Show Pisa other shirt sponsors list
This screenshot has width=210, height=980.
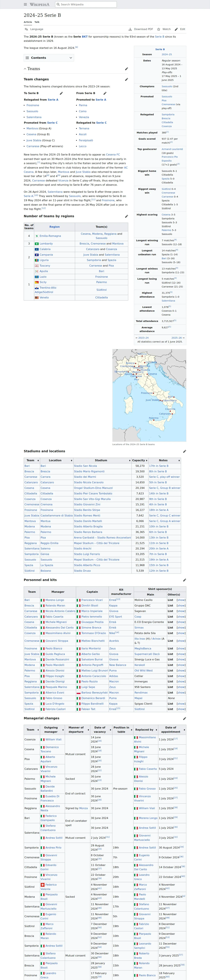181,676
